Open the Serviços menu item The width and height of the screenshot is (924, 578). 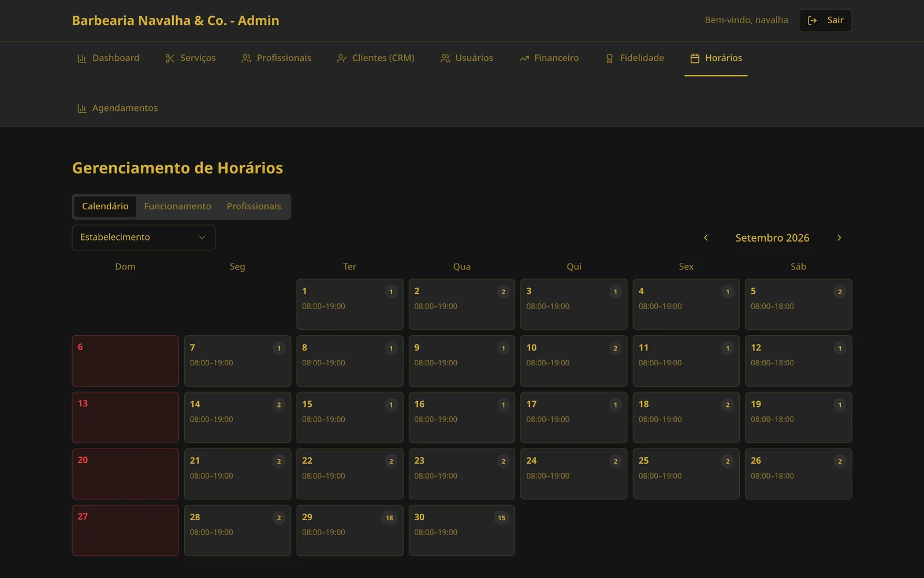pyautogui.click(x=191, y=58)
